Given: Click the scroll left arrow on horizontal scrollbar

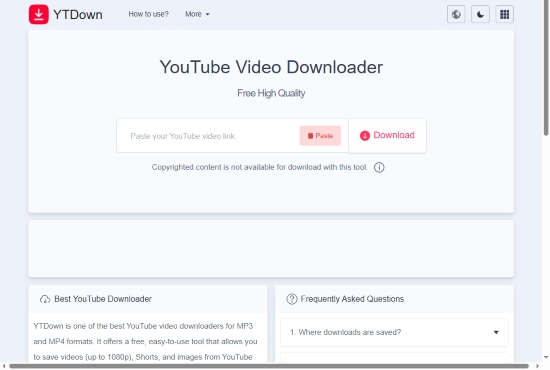Looking at the screenshot, I should click(x=4, y=366).
